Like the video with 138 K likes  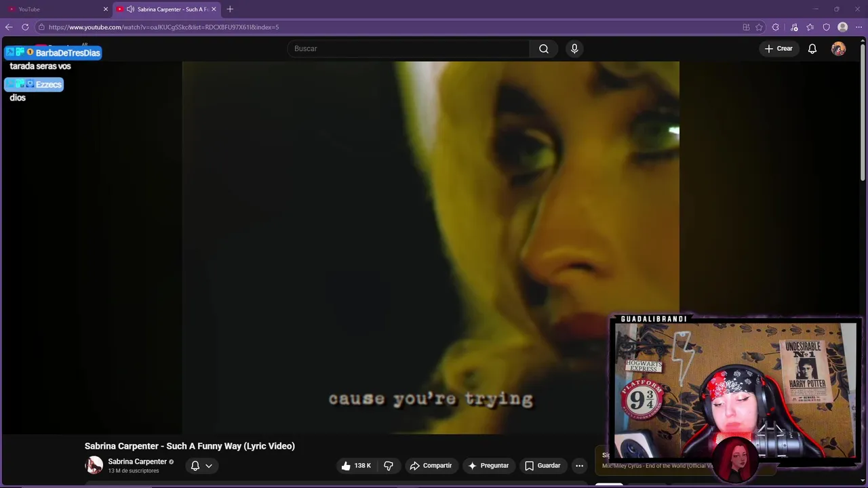[357, 466]
